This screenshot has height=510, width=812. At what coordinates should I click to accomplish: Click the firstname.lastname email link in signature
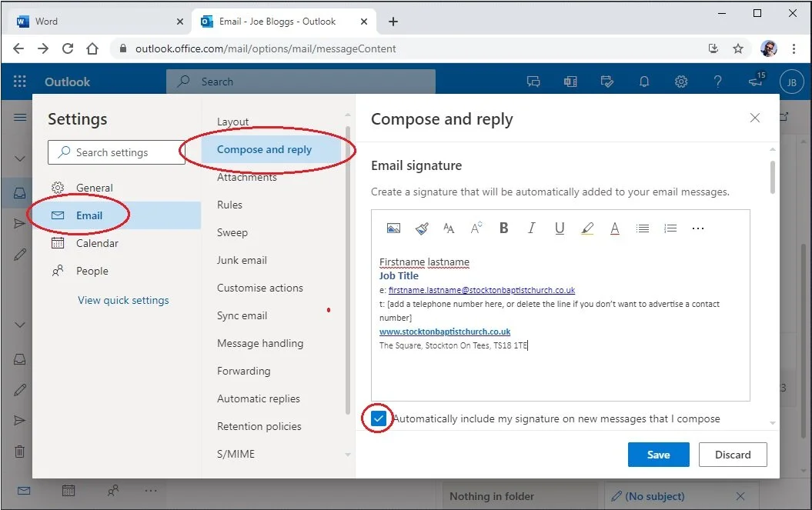[x=482, y=290]
